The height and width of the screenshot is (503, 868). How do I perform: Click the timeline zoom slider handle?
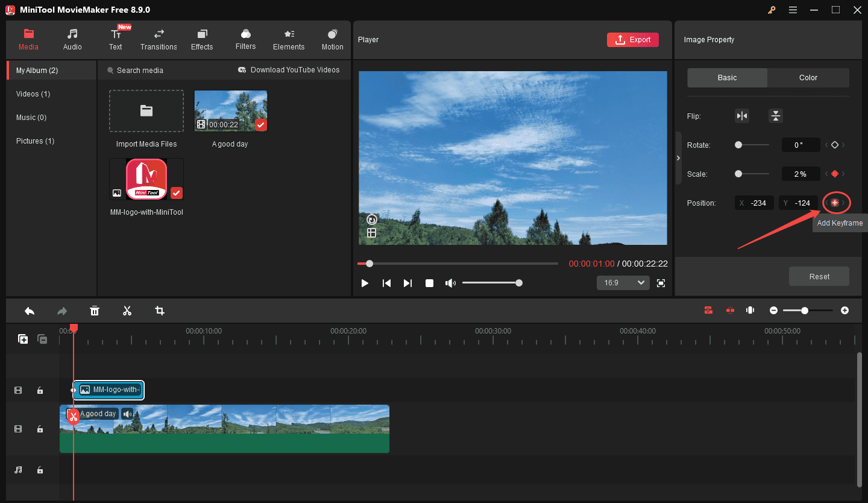[805, 310]
